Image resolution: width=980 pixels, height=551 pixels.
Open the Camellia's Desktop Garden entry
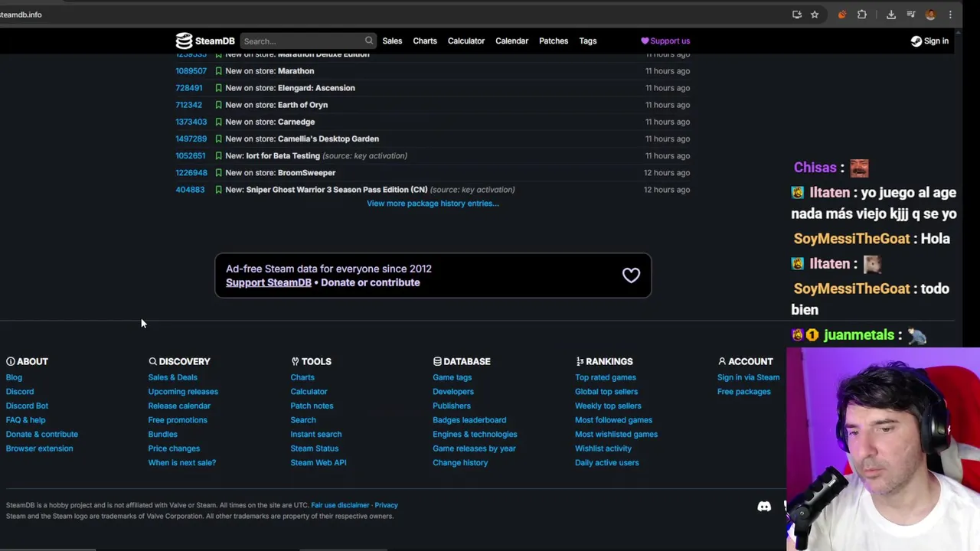coord(328,139)
